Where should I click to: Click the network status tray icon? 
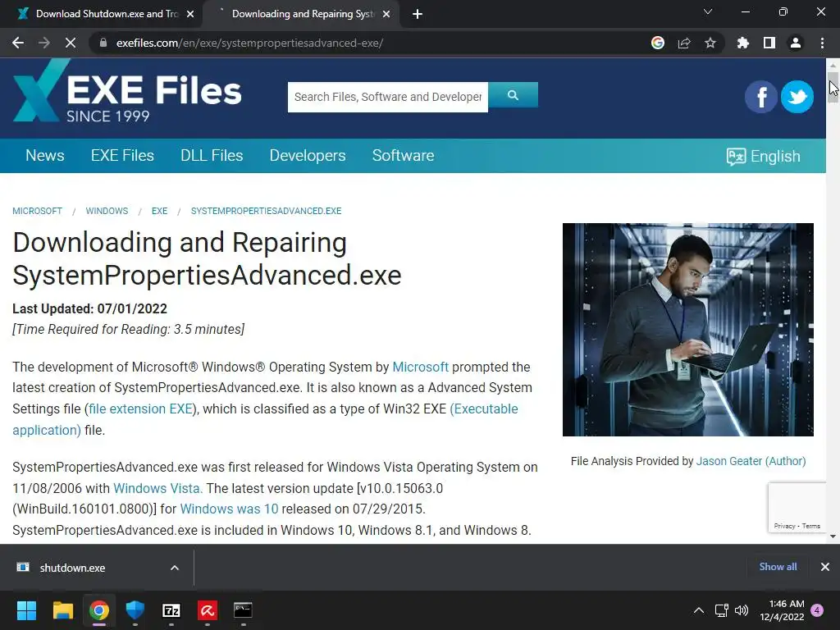coord(722,610)
